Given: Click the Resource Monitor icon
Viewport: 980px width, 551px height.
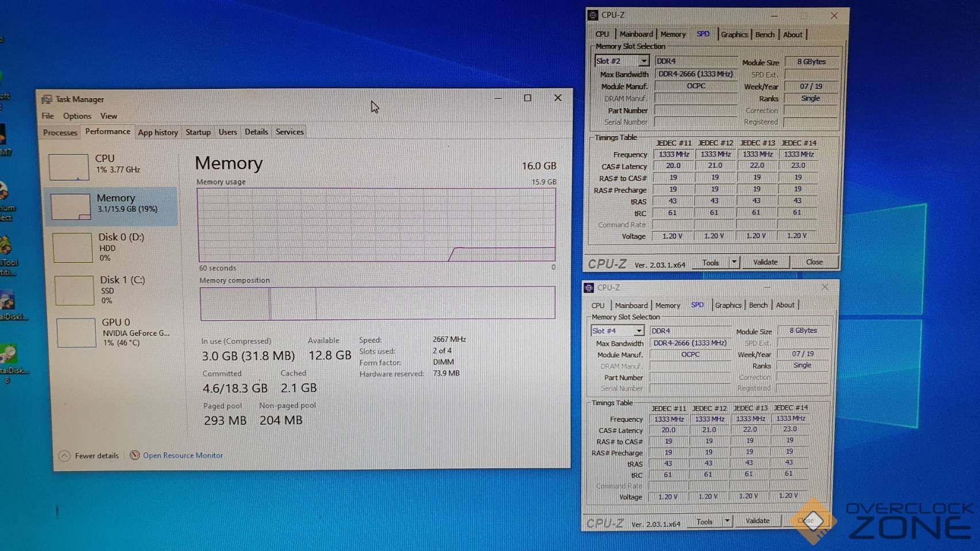Looking at the screenshot, I should [134, 455].
